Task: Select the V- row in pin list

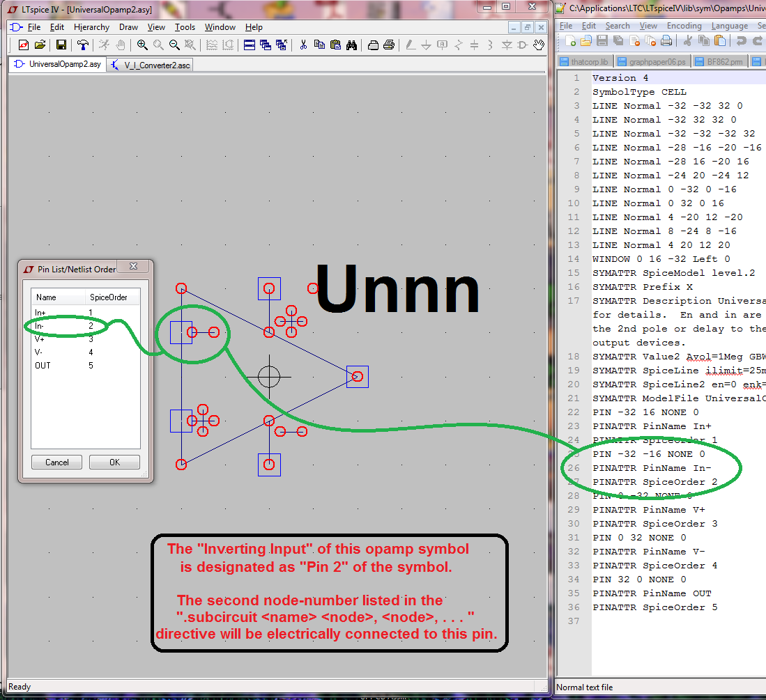Action: pyautogui.click(x=86, y=352)
